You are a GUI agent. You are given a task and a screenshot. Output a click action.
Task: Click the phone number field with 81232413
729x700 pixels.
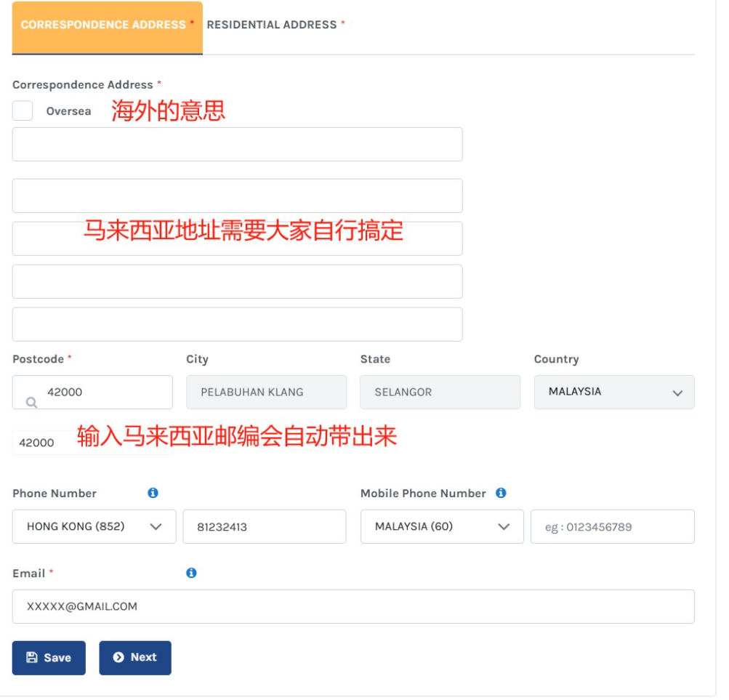(x=264, y=526)
